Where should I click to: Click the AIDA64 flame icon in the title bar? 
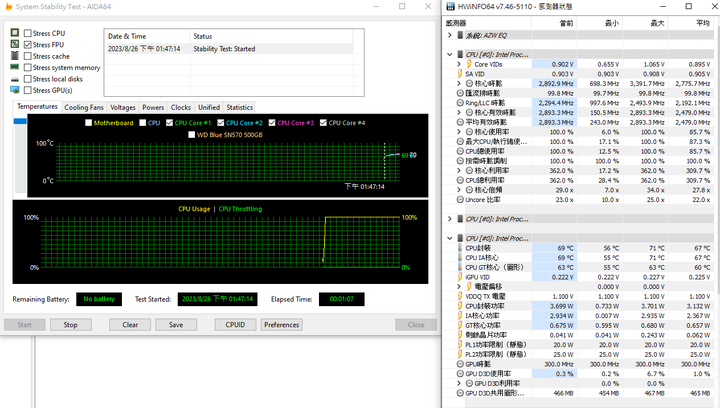[x=8, y=6]
